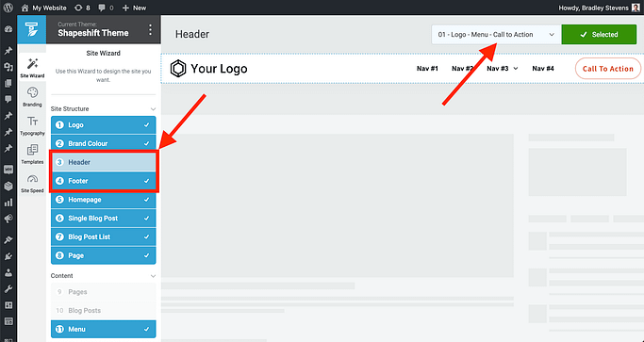The width and height of the screenshot is (644, 342).
Task: Open the Pages icon in admin sidebar
Action: (x=8, y=83)
